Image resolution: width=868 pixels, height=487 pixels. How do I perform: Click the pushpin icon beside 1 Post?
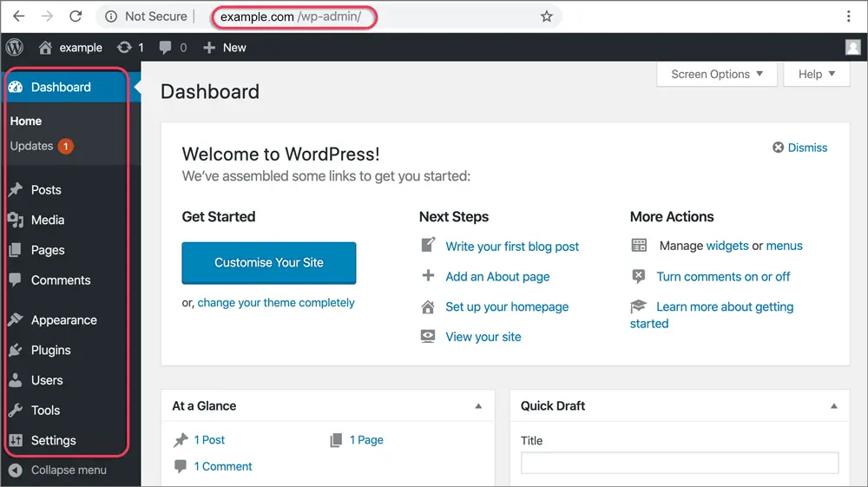click(181, 440)
